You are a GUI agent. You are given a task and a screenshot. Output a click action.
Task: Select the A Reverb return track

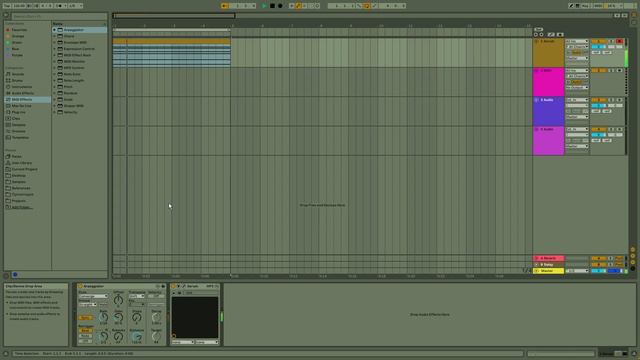point(548,258)
